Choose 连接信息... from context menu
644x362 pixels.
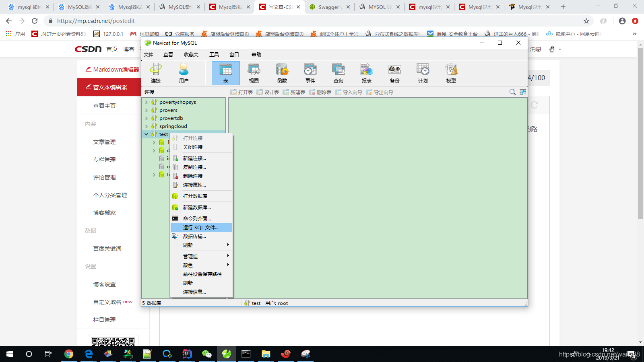(201, 292)
